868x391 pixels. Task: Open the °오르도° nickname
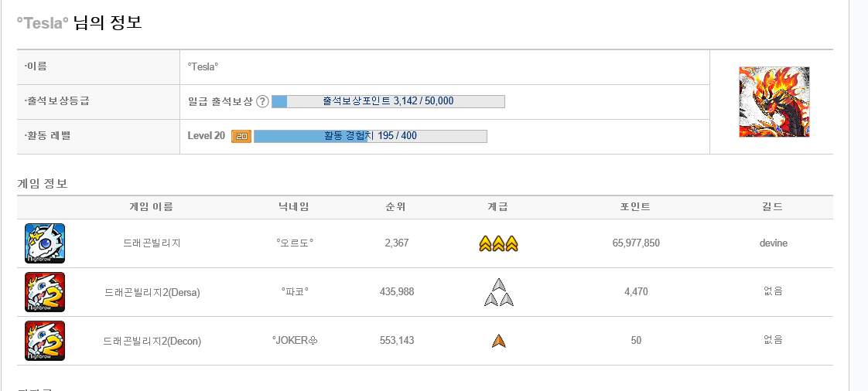tap(295, 243)
